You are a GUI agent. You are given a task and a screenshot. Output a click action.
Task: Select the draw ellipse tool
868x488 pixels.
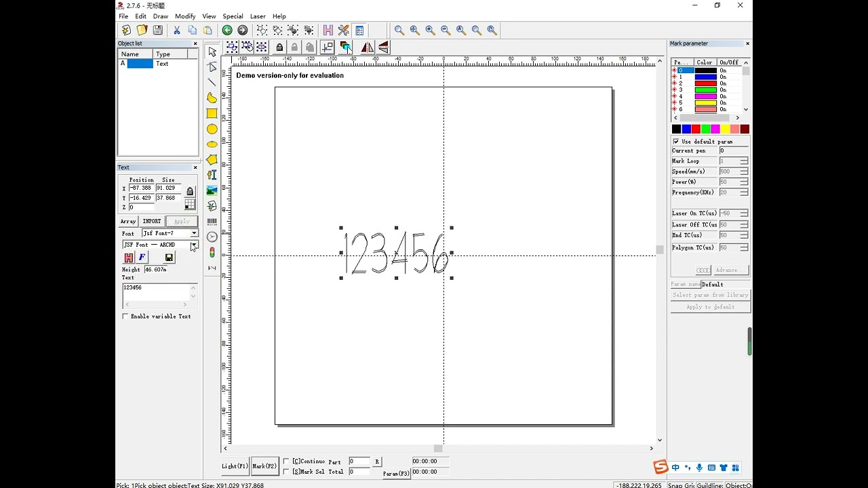tap(212, 144)
